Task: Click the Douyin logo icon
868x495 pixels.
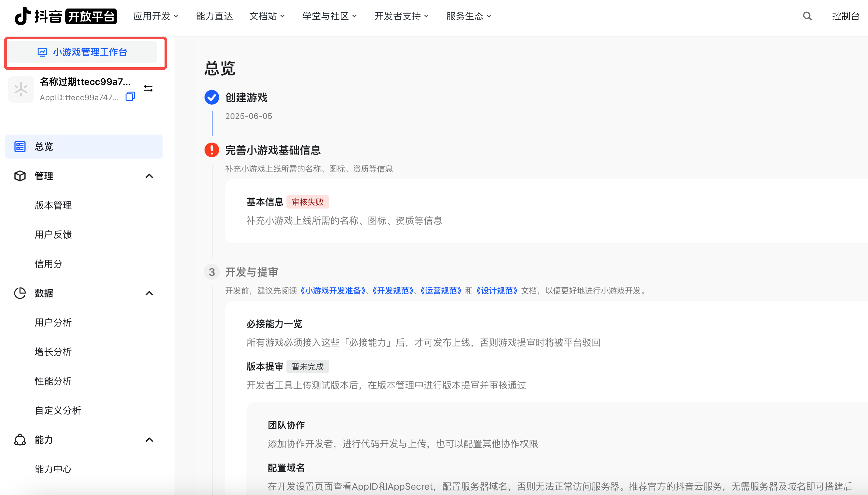Action: pyautogui.click(x=22, y=16)
